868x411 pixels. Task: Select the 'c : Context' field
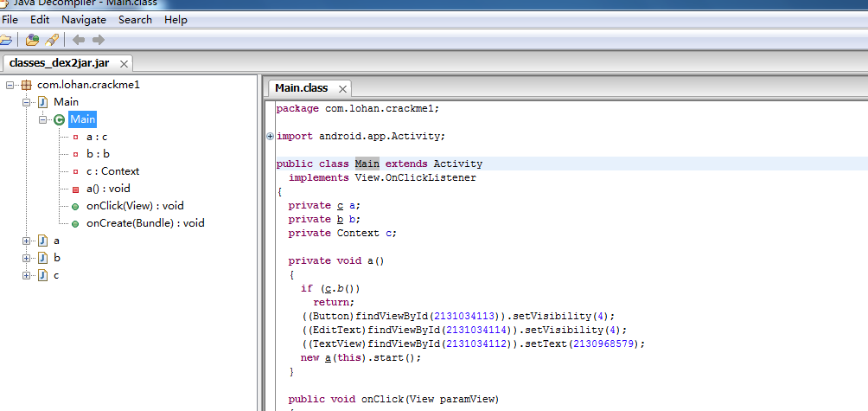112,171
